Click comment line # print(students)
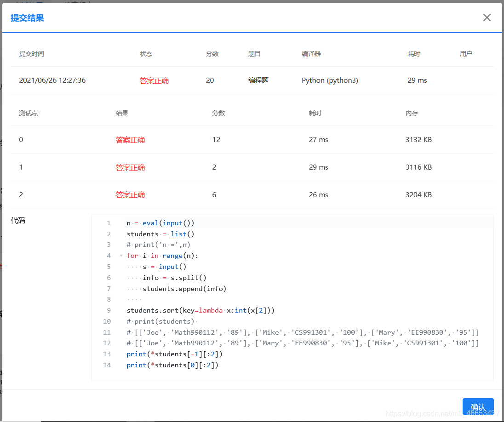 [160, 321]
